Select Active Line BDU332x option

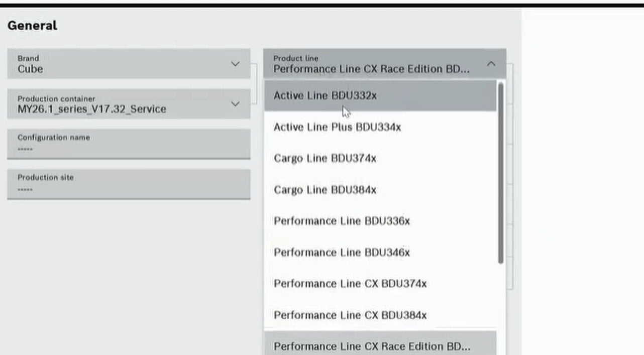(380, 95)
